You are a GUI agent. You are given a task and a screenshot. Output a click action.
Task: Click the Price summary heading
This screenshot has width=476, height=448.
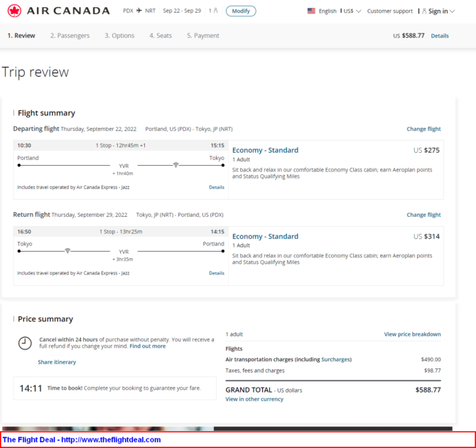45,319
